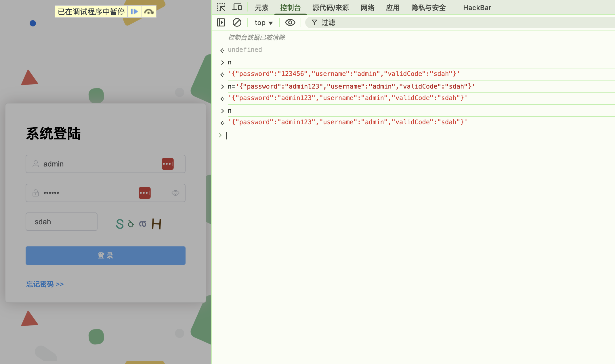Screen dimensions: 615x364
Task: Open the 网络 tab
Action: pos(367,8)
